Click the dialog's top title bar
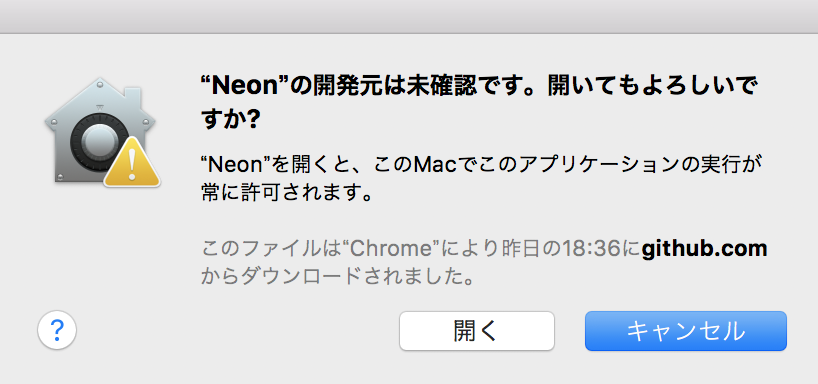 tap(409, 16)
